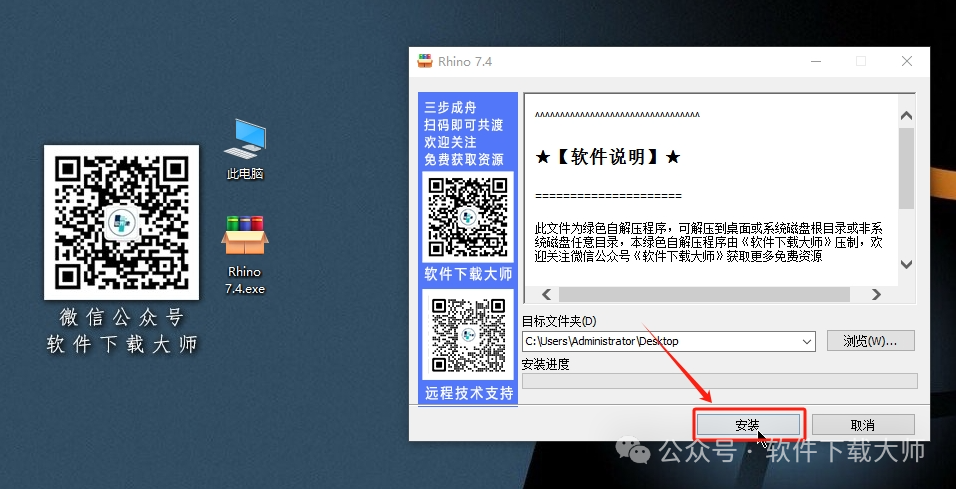Click the ★【软件说明】★ heading text
Screen dimensions: 956x489
pos(608,157)
